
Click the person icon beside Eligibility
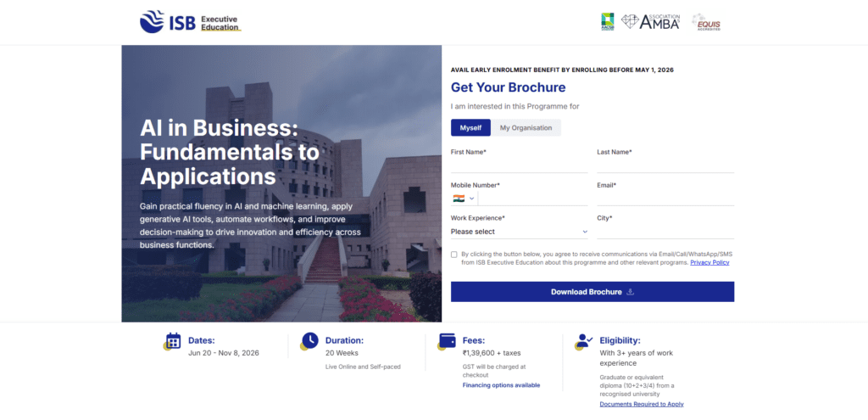(x=583, y=341)
